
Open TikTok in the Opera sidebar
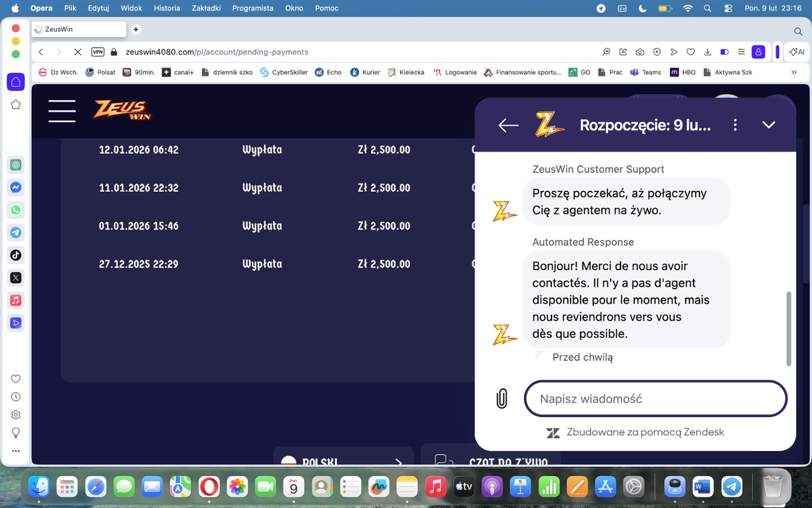[16, 255]
